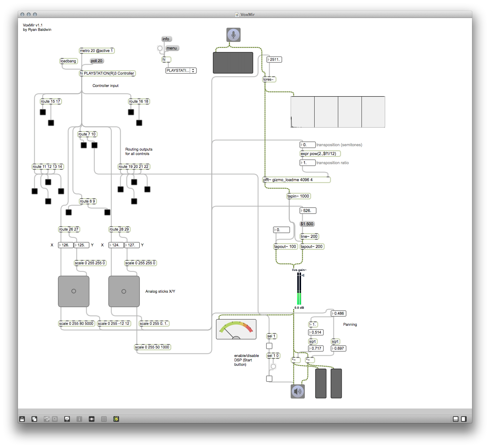This screenshot has height=448, width=490.
Task: Select the line~ 200 object
Action: [309, 237]
